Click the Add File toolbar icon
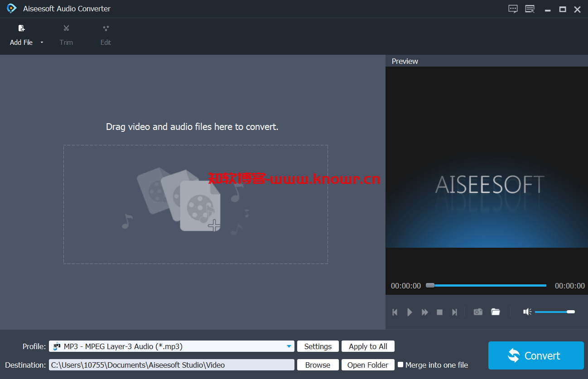 21,28
